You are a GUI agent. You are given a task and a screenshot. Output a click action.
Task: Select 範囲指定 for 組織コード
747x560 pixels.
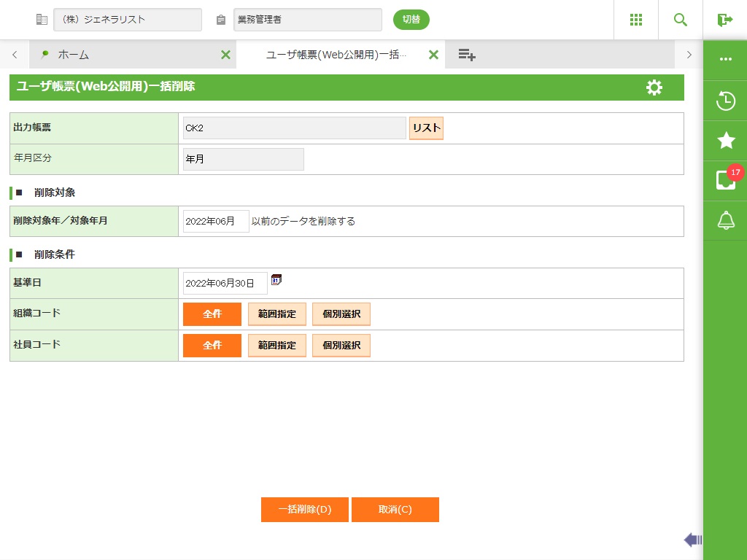(276, 314)
